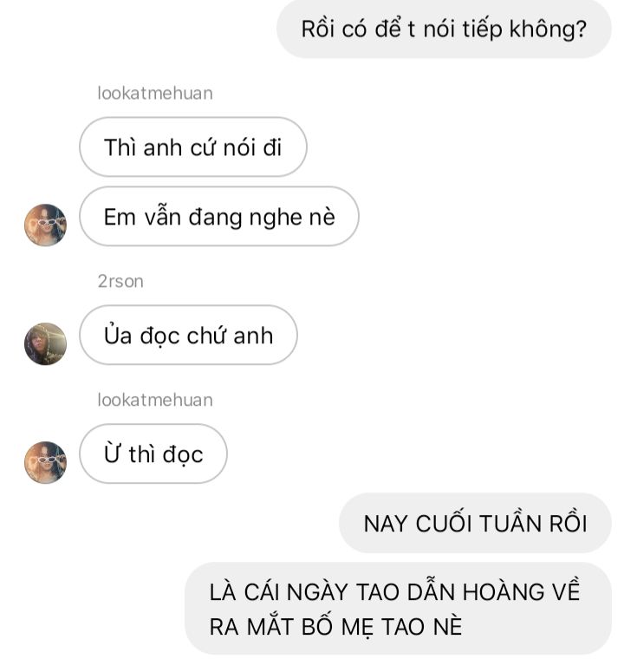Select the 'NAY CUỐI TUẦN RỒI' sent message
The height and width of the screenshot is (672, 624).
coord(475,523)
